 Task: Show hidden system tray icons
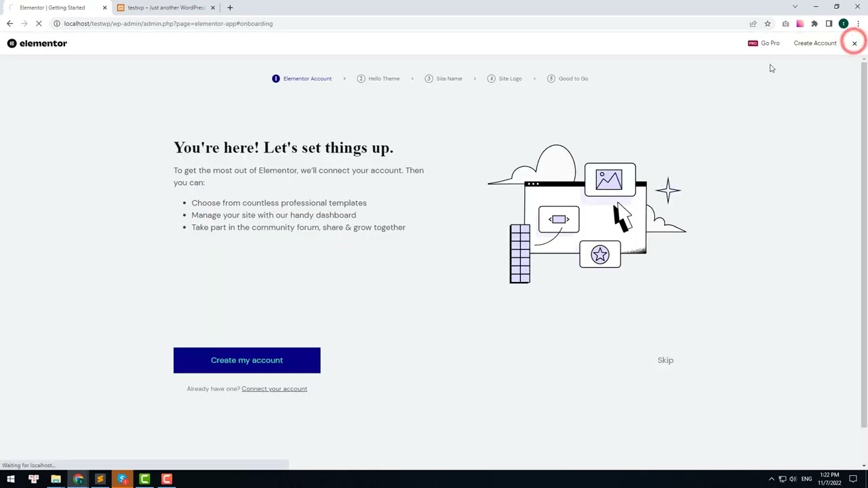(771, 479)
